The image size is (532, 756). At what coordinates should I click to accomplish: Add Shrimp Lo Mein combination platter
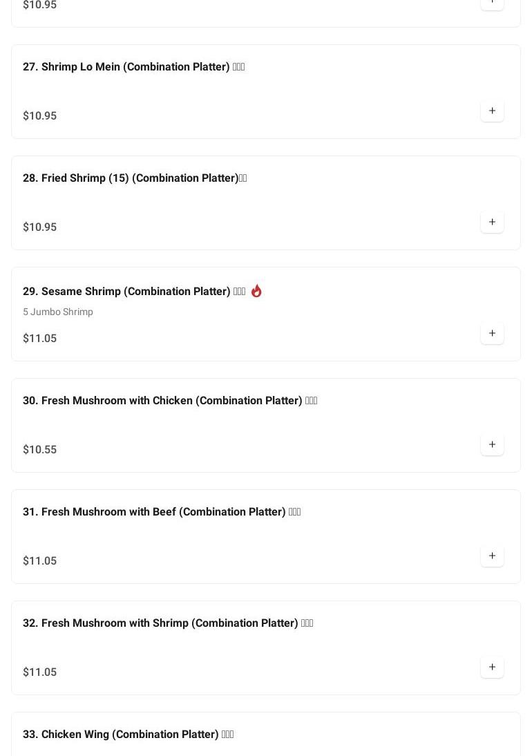point(492,111)
